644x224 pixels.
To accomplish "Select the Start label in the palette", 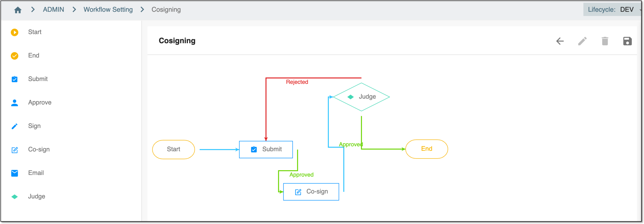I will tap(35, 32).
